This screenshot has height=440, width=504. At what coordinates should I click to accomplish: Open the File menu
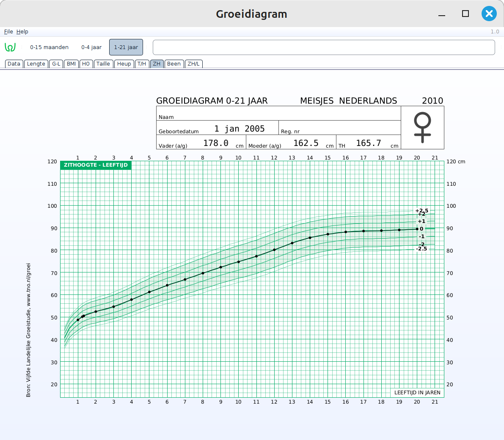(8, 32)
